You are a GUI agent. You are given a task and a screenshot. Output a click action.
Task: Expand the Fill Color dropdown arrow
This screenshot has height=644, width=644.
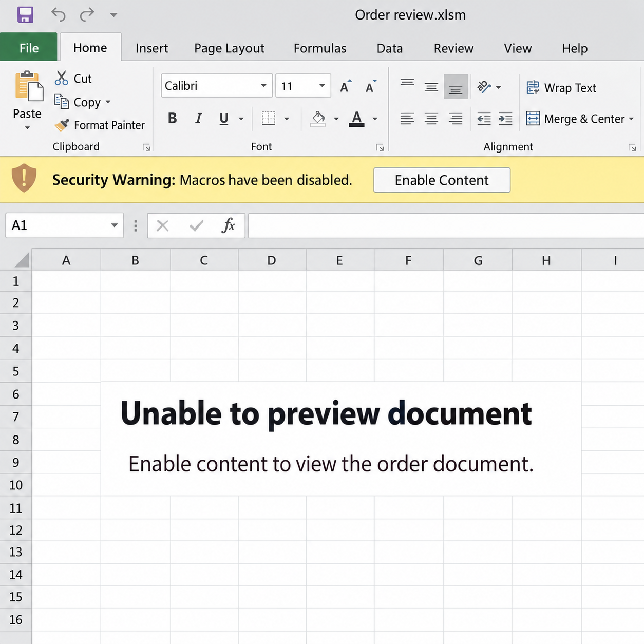pos(336,119)
